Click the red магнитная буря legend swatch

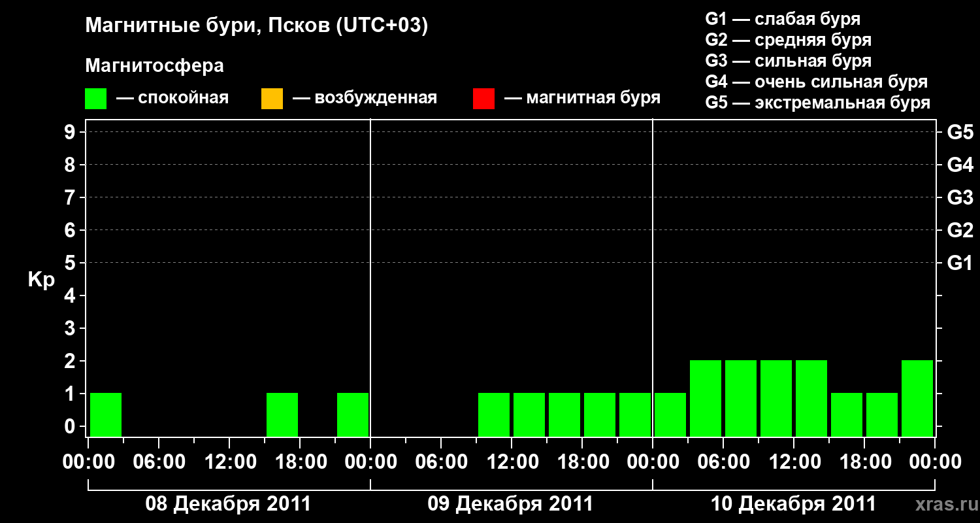click(483, 99)
